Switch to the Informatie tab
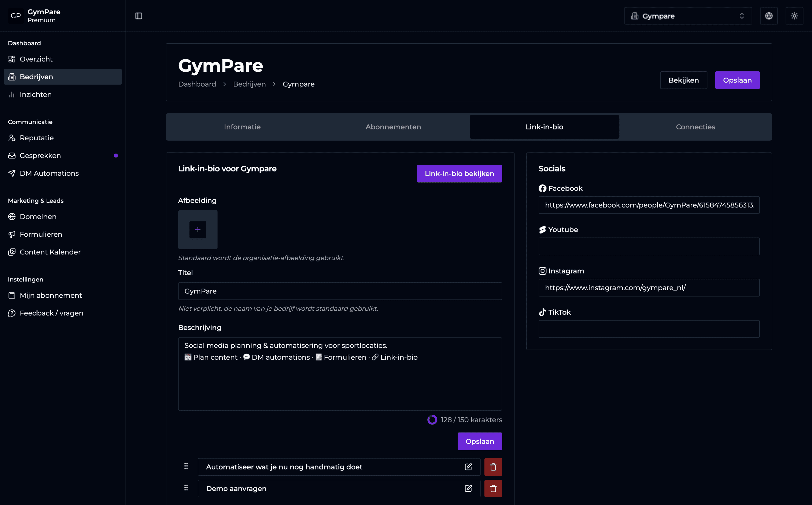Screen dimensions: 812x505 [x=242, y=127]
